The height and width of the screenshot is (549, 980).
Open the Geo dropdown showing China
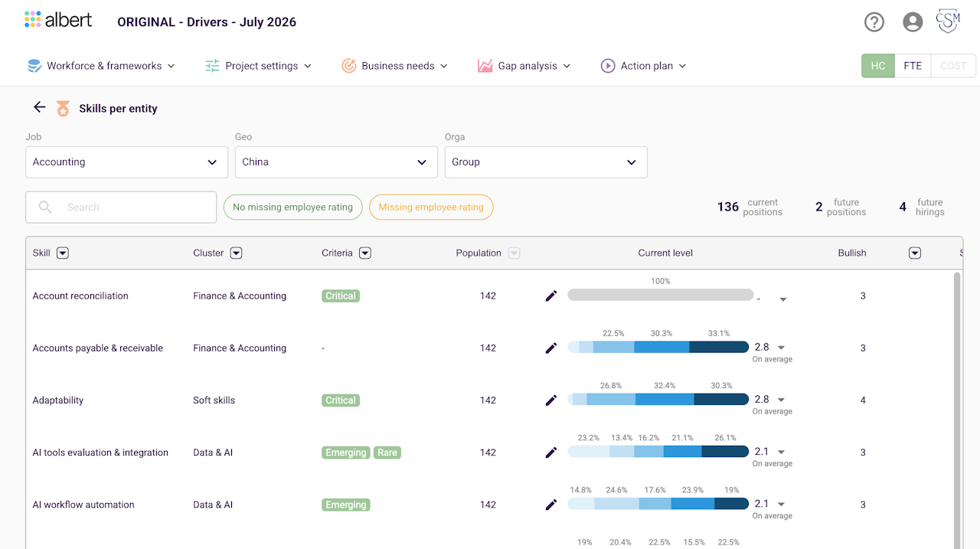coord(336,162)
